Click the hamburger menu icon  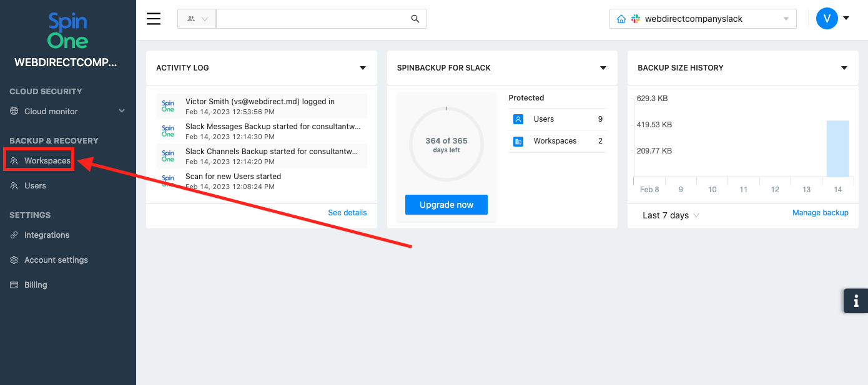tap(154, 19)
